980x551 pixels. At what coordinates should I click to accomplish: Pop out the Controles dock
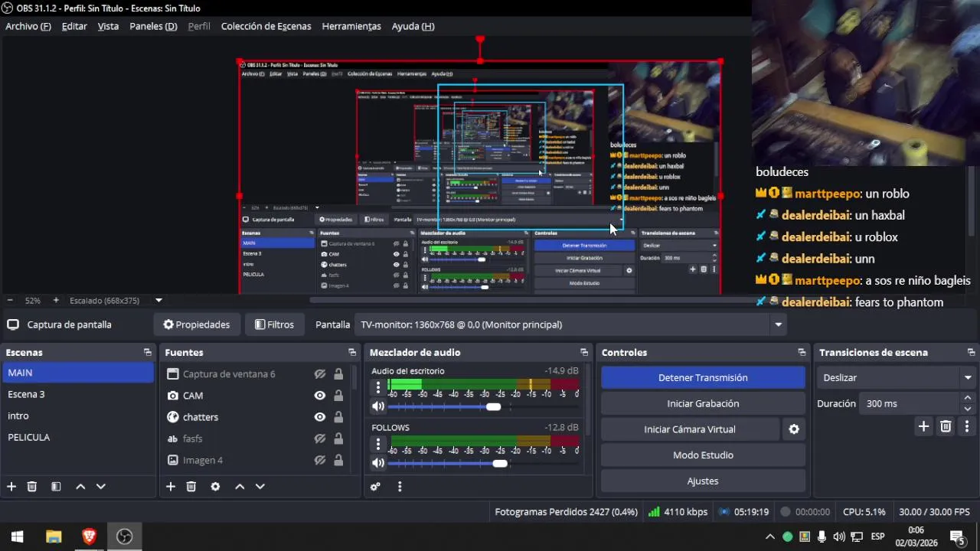tap(802, 353)
